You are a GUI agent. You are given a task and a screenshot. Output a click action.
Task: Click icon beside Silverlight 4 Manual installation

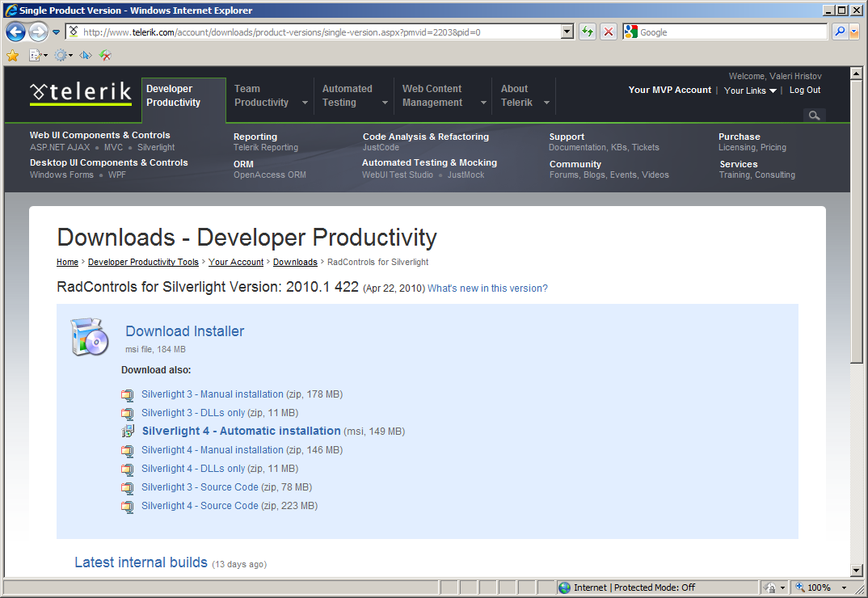[128, 451]
